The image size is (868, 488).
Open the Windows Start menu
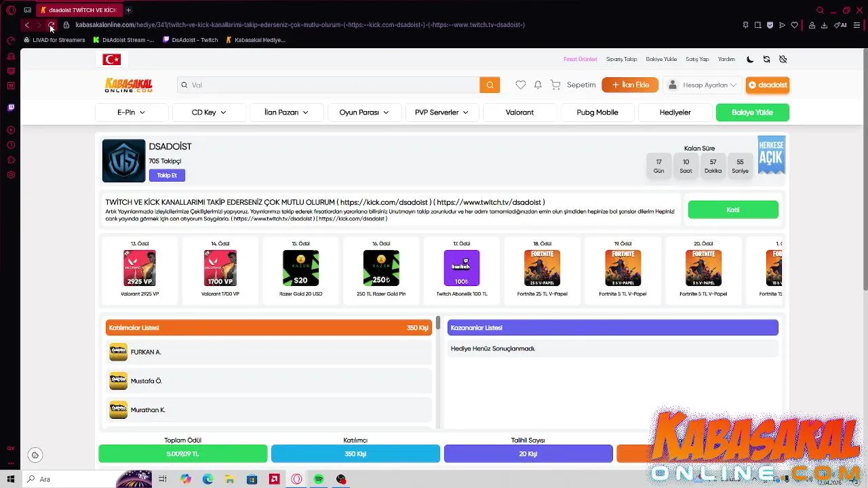[11, 479]
